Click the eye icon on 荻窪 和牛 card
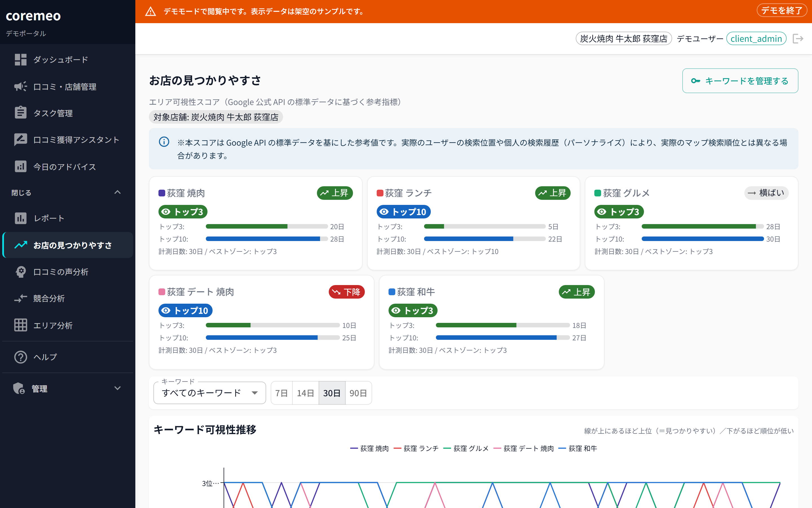Viewport: 812px width, 508px height. (396, 310)
